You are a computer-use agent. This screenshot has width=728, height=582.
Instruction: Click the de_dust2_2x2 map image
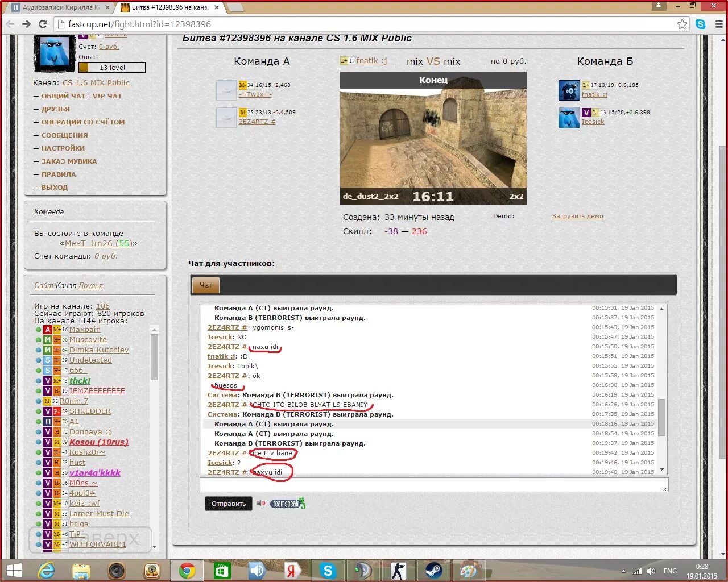click(433, 138)
